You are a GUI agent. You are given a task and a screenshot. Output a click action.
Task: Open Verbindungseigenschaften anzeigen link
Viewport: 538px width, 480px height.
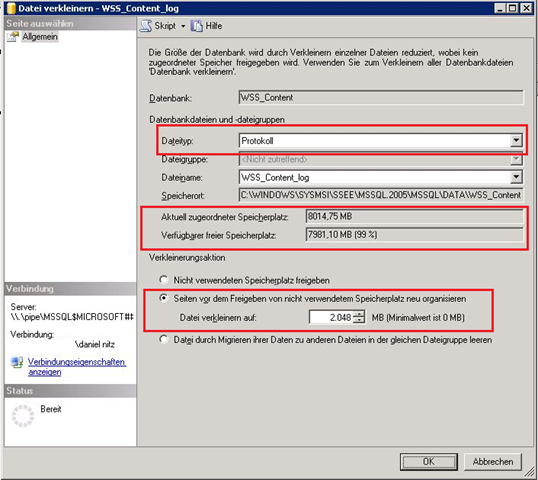pos(77,367)
